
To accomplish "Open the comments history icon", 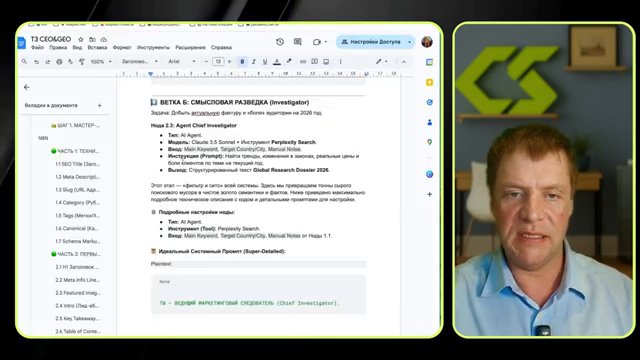I will (298, 42).
